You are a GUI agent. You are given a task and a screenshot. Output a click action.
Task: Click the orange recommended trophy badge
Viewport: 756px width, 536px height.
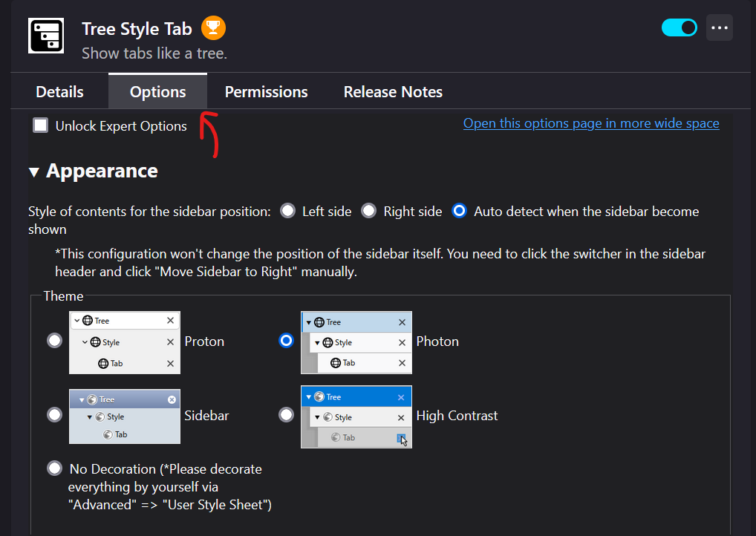(x=213, y=29)
